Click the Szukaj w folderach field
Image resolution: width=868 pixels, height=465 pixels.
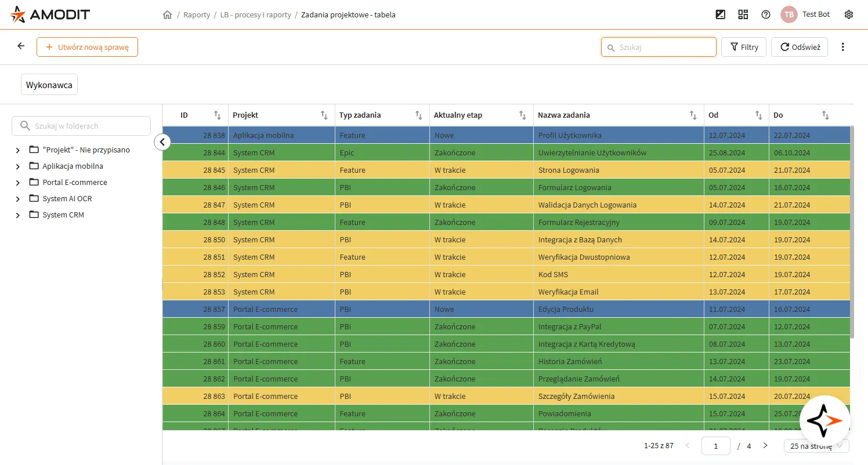click(x=81, y=126)
